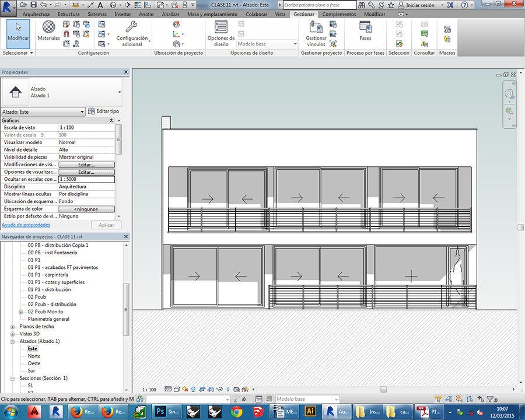
Task: Open the Fases dialog
Action: (x=365, y=32)
